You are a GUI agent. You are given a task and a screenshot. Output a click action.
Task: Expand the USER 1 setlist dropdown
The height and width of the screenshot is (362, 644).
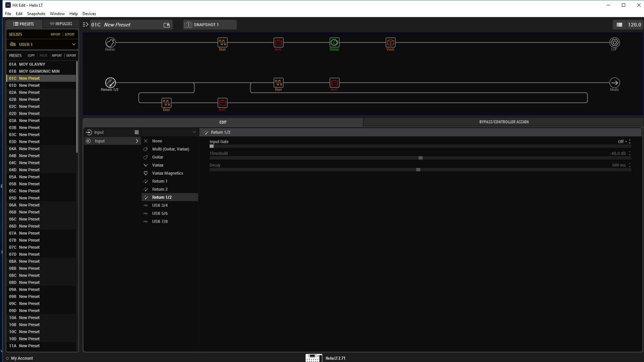coord(73,44)
